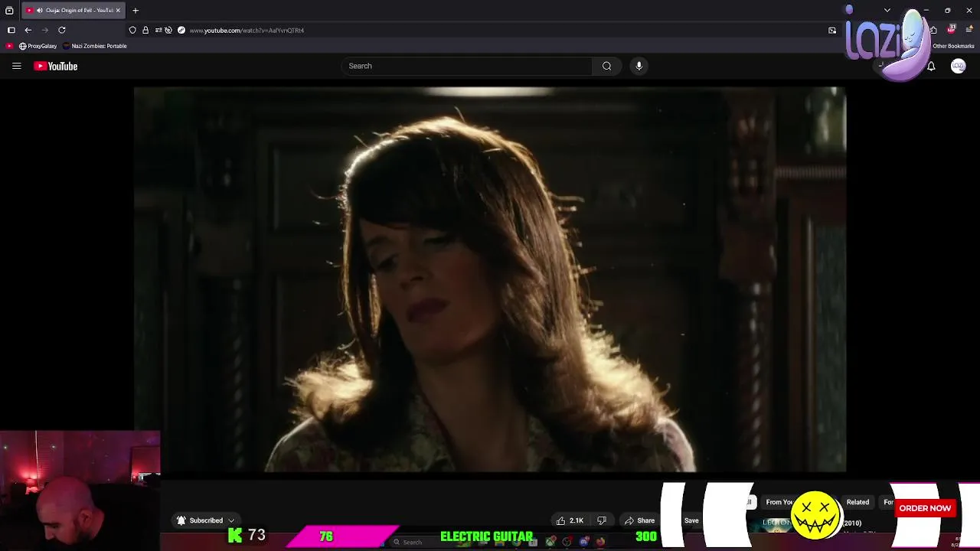Click the YouTube search magnifier button

click(606, 66)
